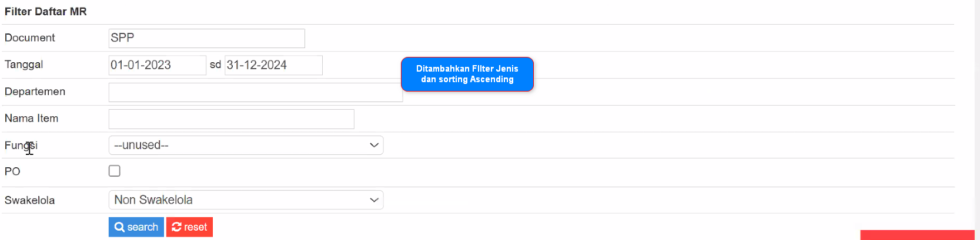Click the Document label
The image size is (980, 240).
coord(30,38)
